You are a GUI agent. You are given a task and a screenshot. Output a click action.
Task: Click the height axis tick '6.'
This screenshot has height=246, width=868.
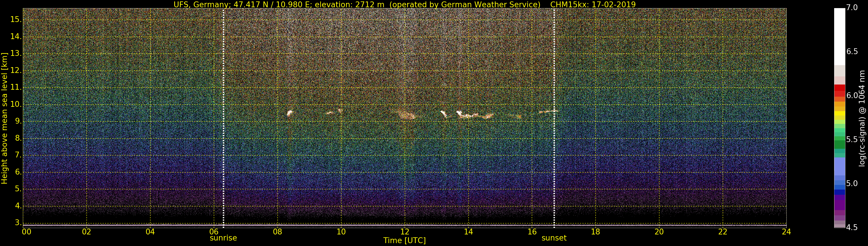[x=18, y=172]
